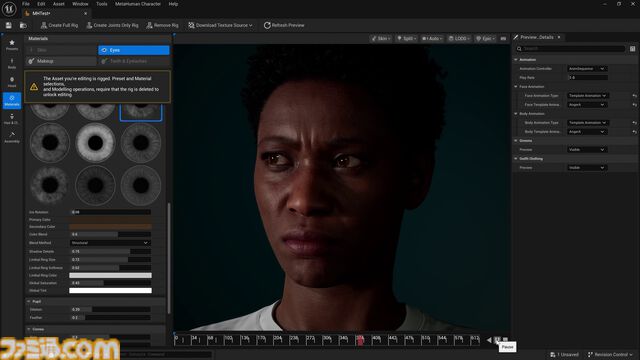Click the viewport options icon after Epic
The height and width of the screenshot is (360, 640).
503,38
